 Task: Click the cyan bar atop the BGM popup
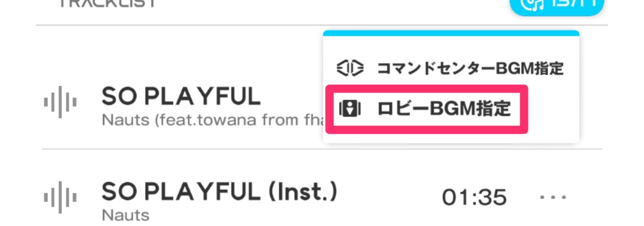coord(451,33)
